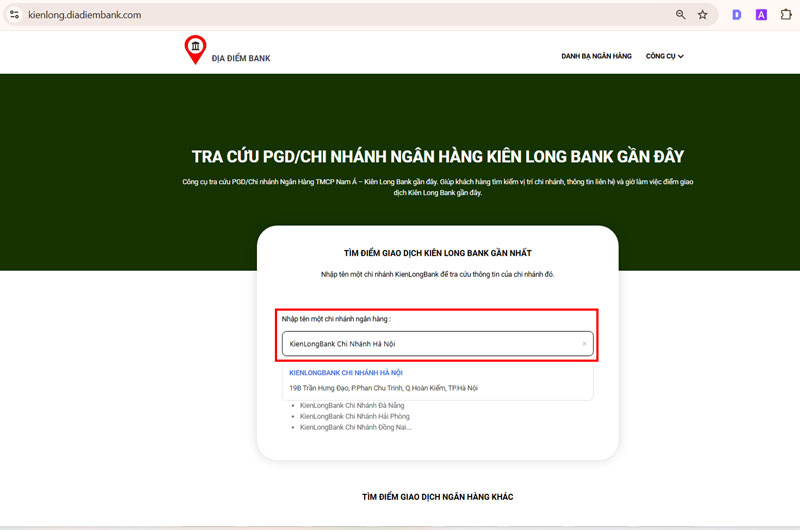The height and width of the screenshot is (530, 800).
Task: Open the browser zoom magnifier icon
Action: 681,15
